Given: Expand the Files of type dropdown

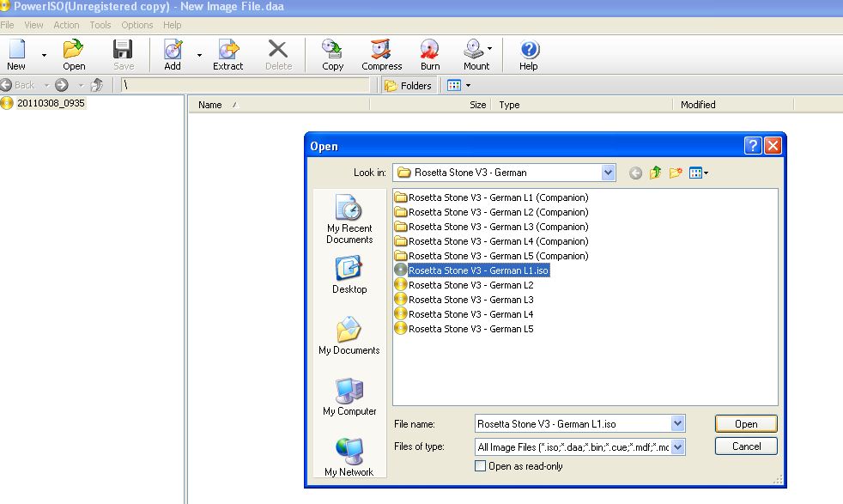Looking at the screenshot, I should 677,446.
